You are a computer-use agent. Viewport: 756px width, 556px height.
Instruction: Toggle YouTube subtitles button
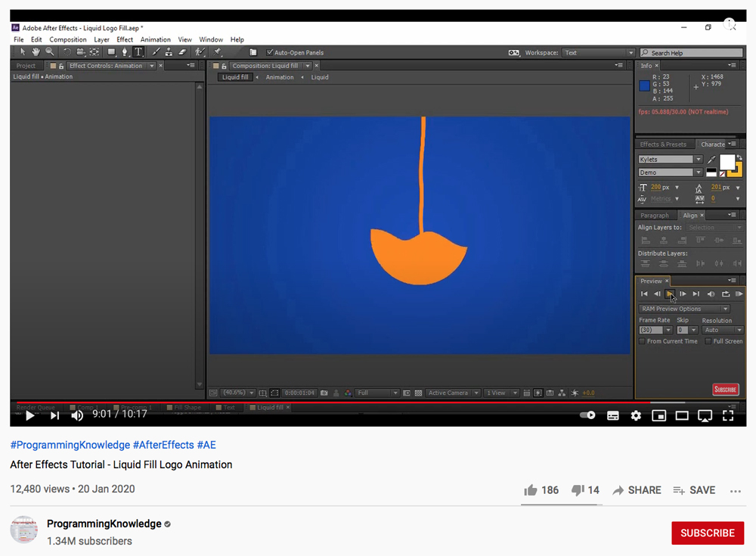(613, 415)
